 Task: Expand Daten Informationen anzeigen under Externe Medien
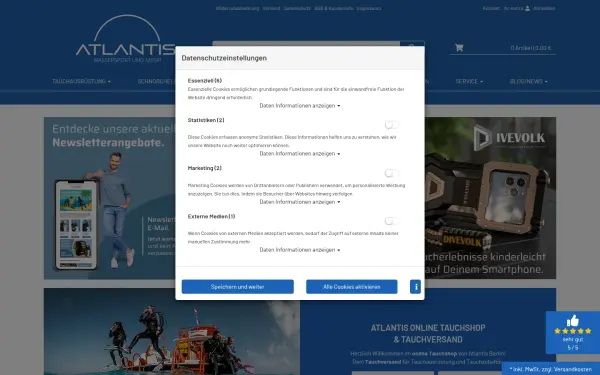pos(300,250)
